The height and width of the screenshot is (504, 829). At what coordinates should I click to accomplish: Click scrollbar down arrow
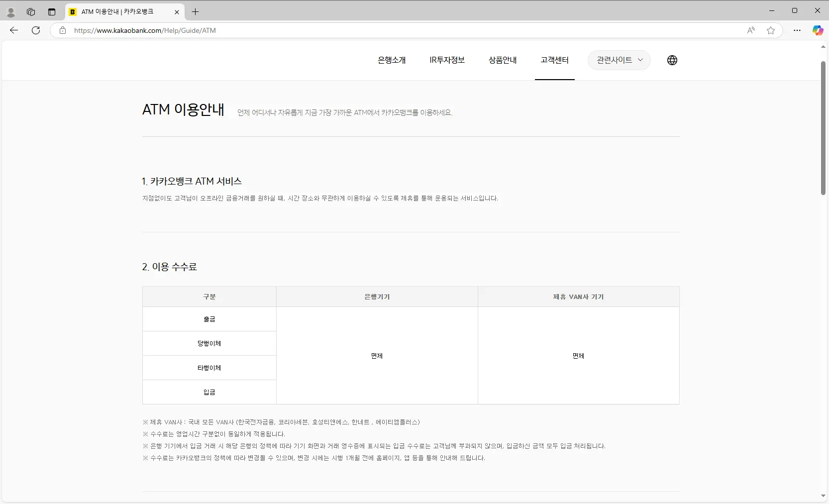[823, 496]
